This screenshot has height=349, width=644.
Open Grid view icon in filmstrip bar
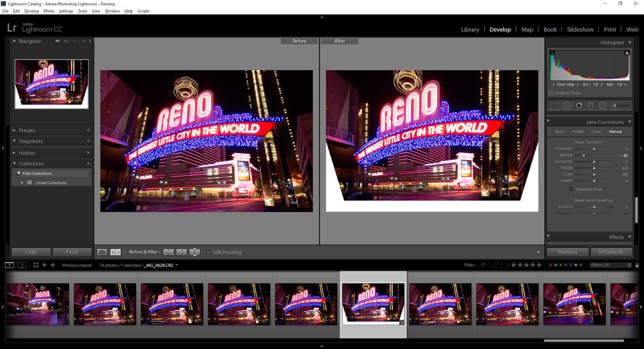coord(36,265)
